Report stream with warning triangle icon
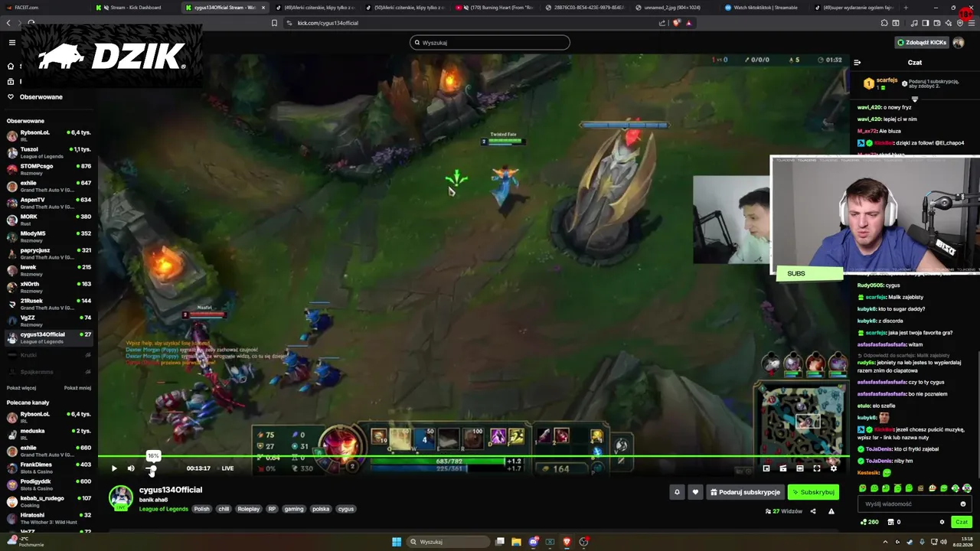The height and width of the screenshot is (551, 980). [x=831, y=511]
